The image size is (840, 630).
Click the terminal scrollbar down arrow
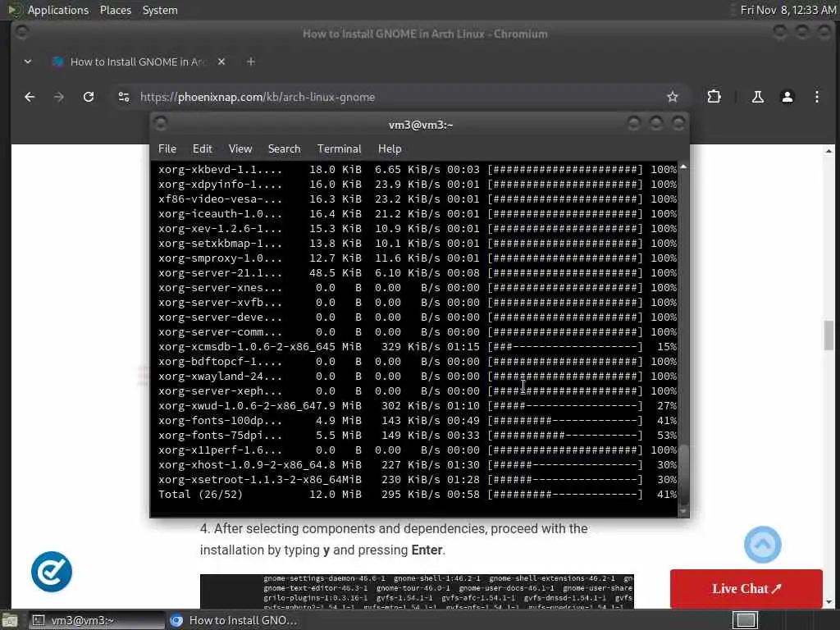pos(683,512)
